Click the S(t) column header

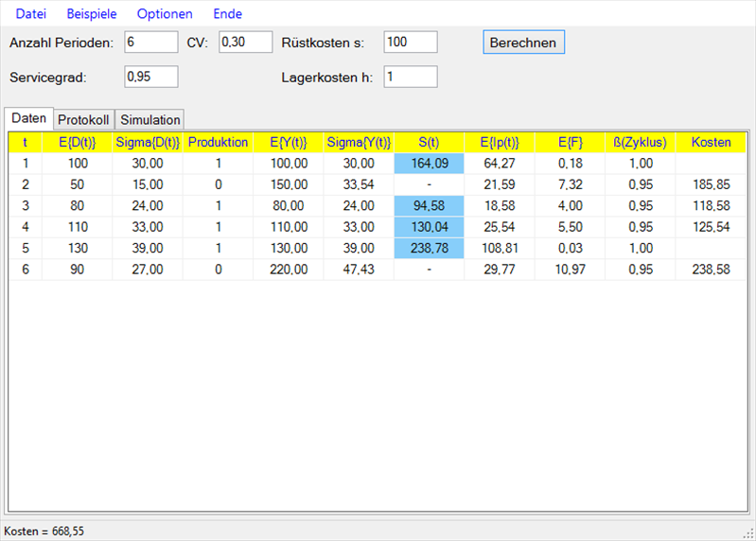[429, 143]
